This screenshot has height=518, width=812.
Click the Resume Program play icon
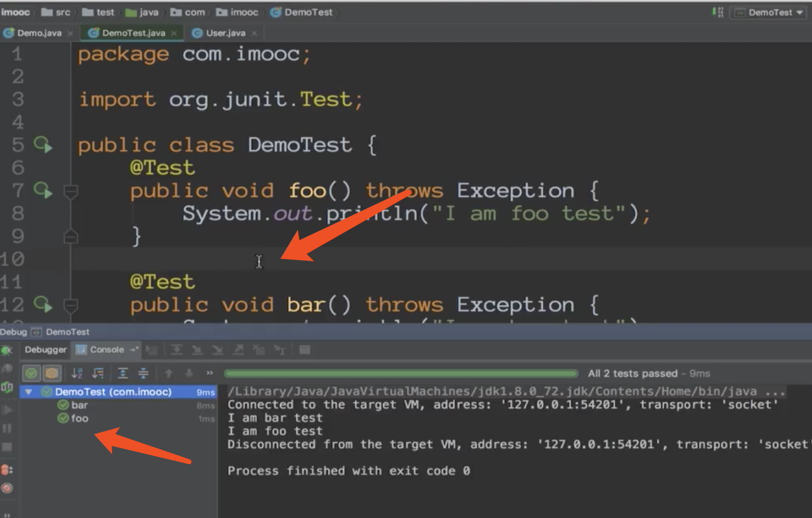[7, 410]
